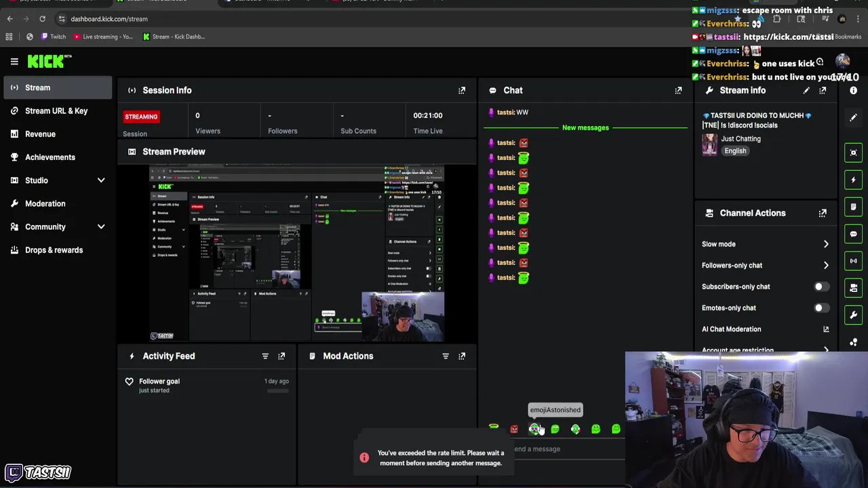
Task: Click the info icon in right rail
Action: (854, 90)
